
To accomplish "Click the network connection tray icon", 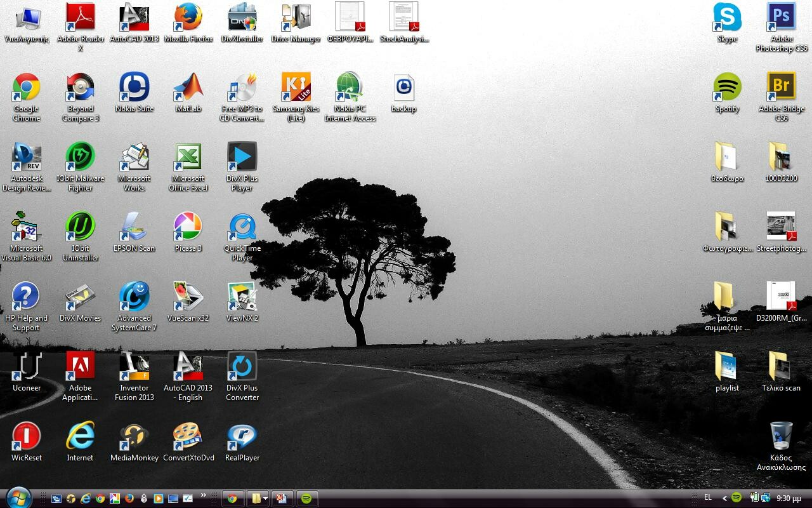I will pyautogui.click(x=766, y=498).
